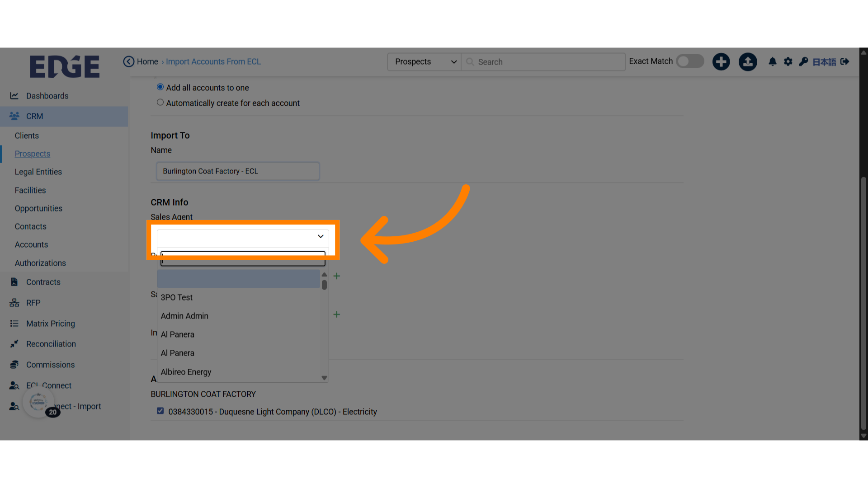Click the dropdown list's scroll-down arrow
868x488 pixels.
pos(324,378)
